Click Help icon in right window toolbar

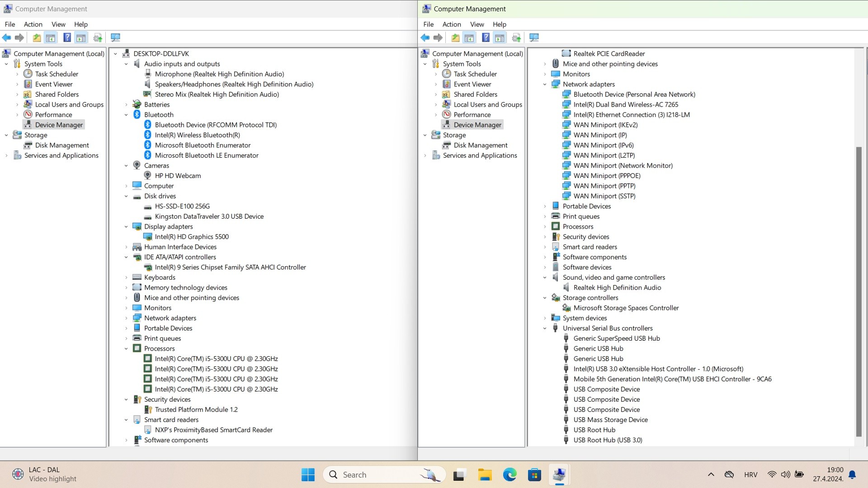click(486, 38)
